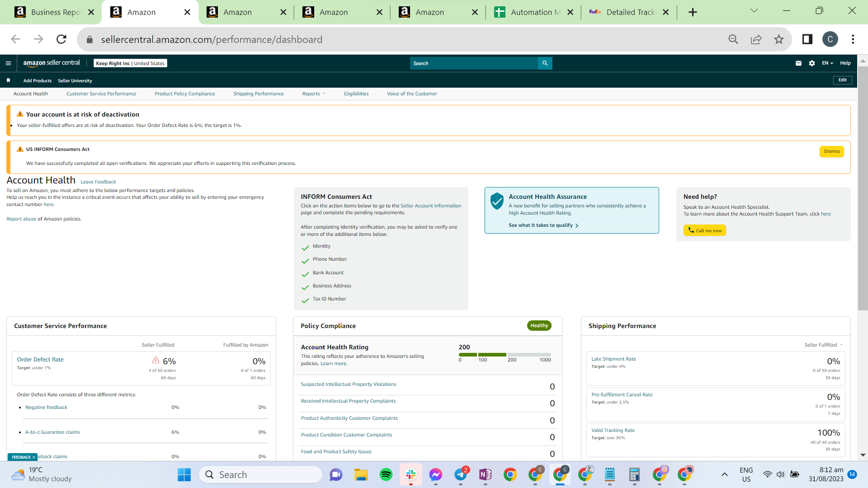This screenshot has width=868, height=488.
Task: Click the Amazon Seller Central logo
Action: (52, 63)
